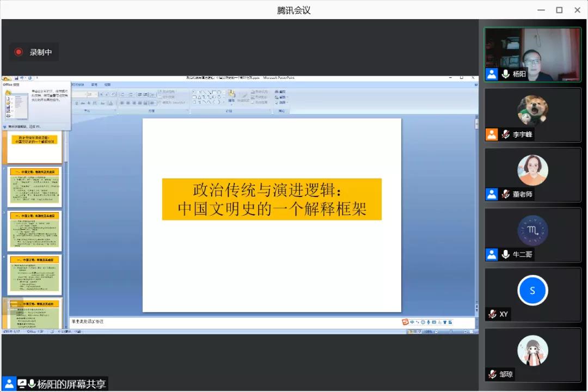This screenshot has height=392, width=588.
Task: Click the bullet list icon in ribbon
Action: point(122,95)
